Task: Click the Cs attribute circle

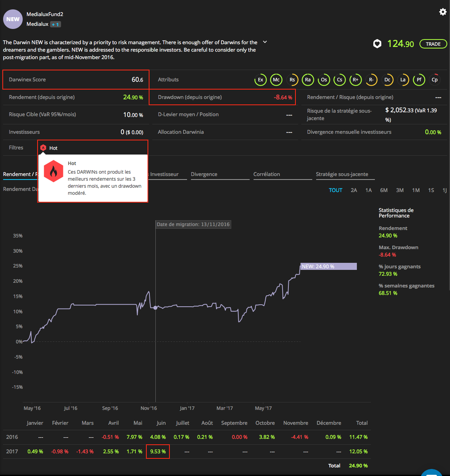Action: 340,80
